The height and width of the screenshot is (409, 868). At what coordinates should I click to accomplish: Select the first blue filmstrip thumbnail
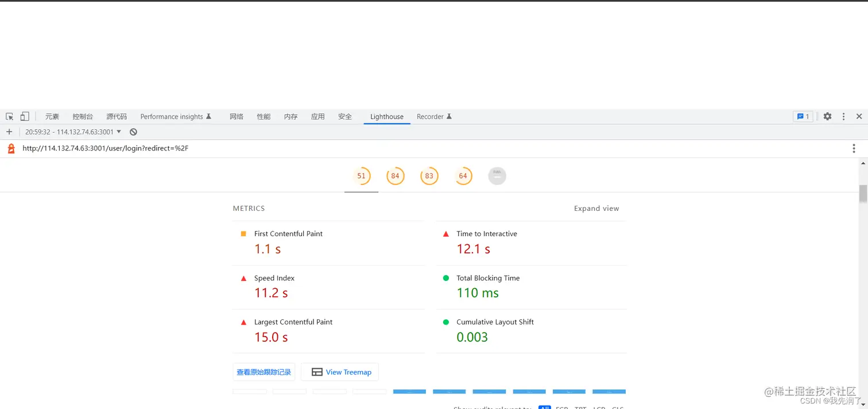click(409, 392)
